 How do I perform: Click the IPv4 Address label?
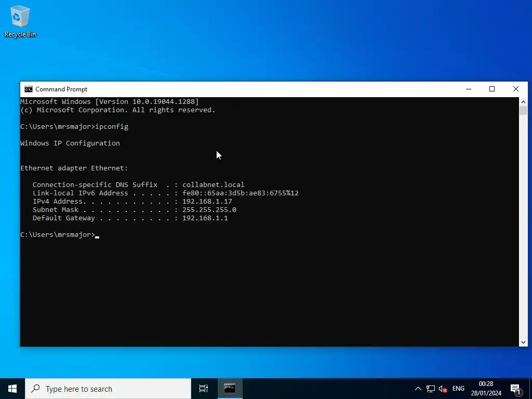point(57,201)
